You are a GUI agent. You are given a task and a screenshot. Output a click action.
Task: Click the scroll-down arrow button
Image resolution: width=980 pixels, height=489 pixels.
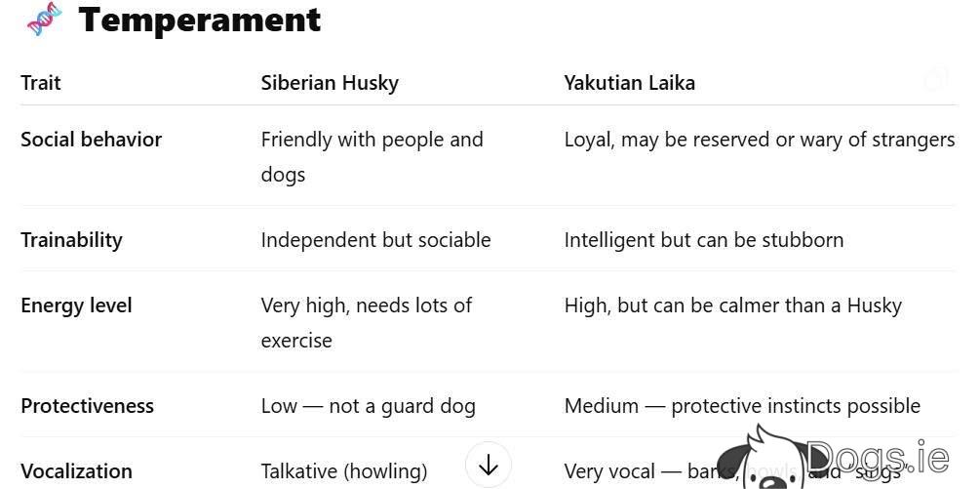click(x=489, y=466)
